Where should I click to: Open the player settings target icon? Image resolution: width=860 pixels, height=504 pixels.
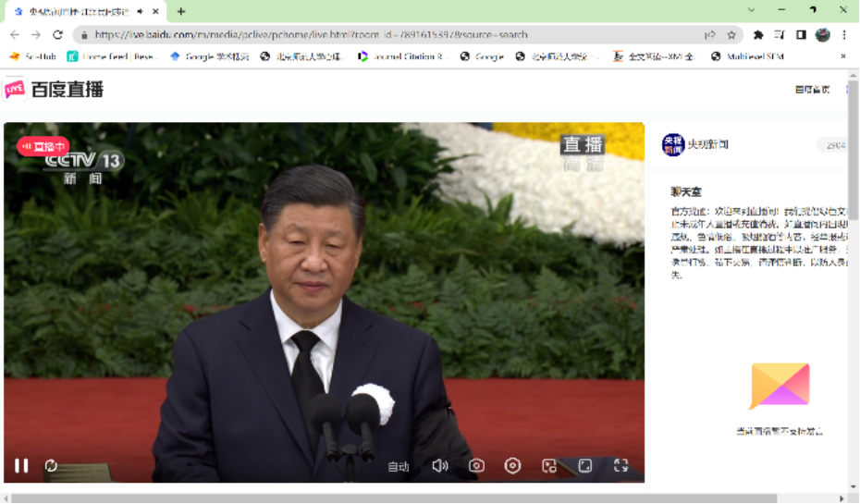click(x=512, y=466)
